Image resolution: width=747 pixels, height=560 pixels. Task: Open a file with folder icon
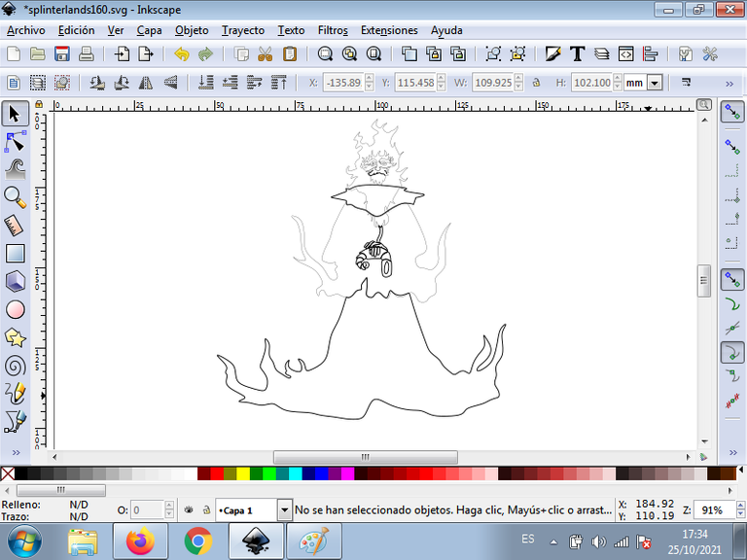[38, 53]
